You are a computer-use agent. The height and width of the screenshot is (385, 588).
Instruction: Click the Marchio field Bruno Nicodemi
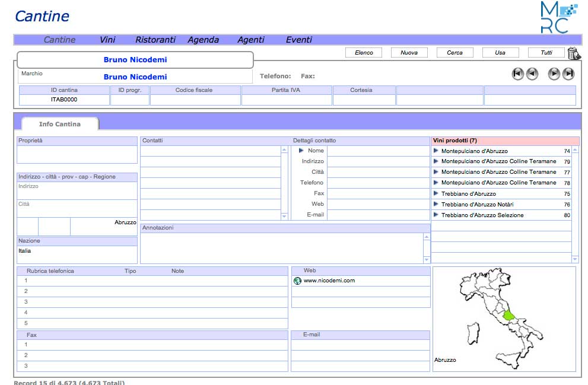pos(135,77)
